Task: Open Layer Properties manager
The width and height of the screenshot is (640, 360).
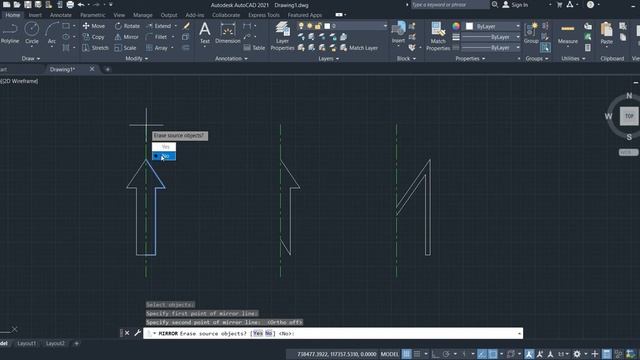Action: [x=282, y=36]
